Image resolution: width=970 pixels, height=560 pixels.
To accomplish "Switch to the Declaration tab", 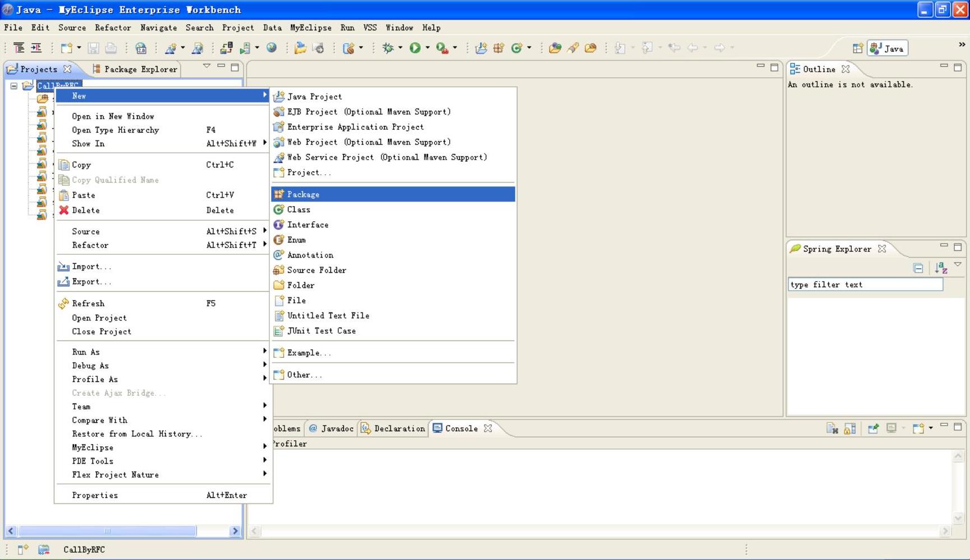I will [x=393, y=428].
